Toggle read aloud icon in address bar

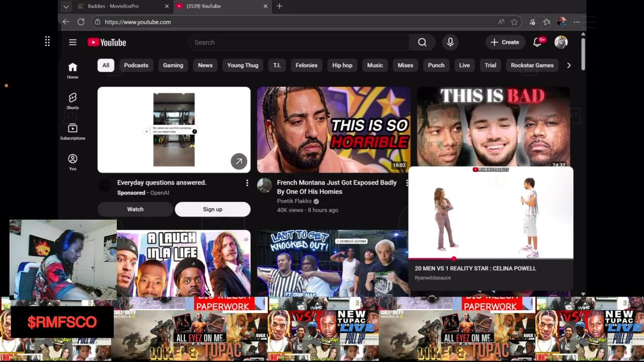(501, 22)
